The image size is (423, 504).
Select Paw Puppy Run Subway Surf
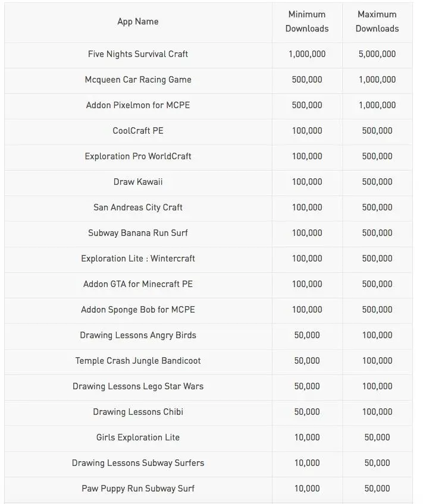click(138, 489)
